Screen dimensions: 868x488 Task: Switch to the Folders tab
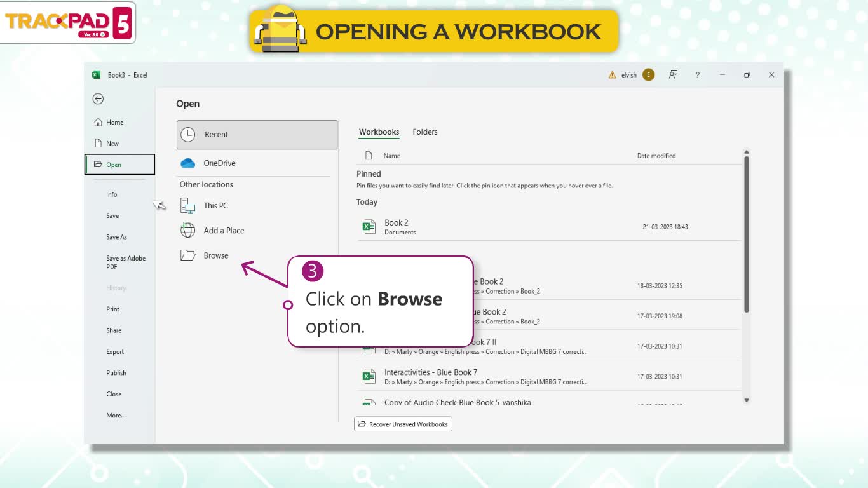coord(425,132)
